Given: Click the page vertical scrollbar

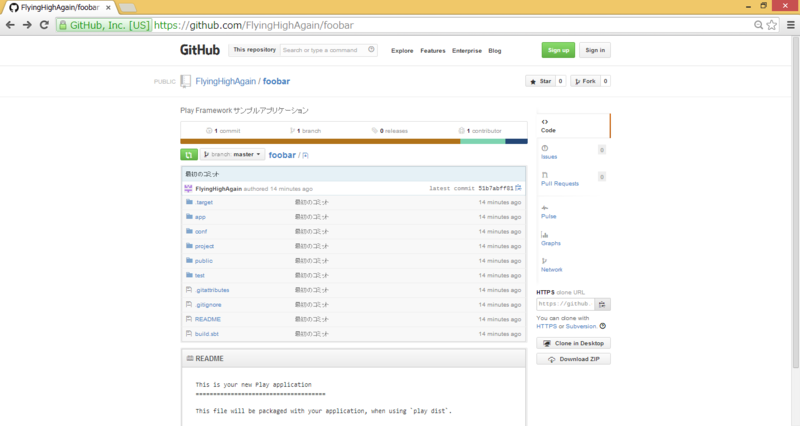Looking at the screenshot, I should tap(795, 204).
